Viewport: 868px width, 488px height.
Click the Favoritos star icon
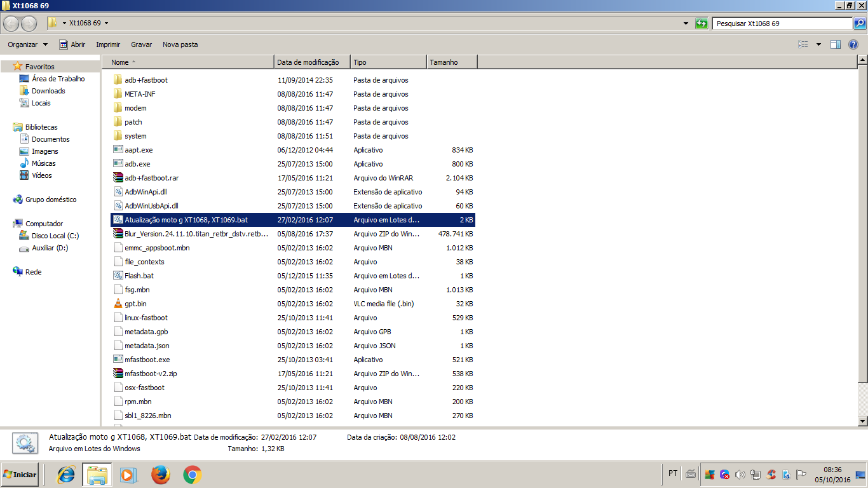click(18, 67)
